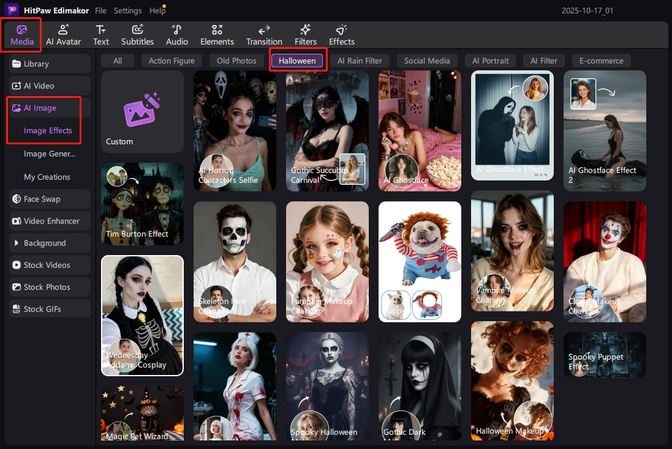Select the AI Rain Filter tab
The width and height of the screenshot is (672, 449).
(361, 61)
